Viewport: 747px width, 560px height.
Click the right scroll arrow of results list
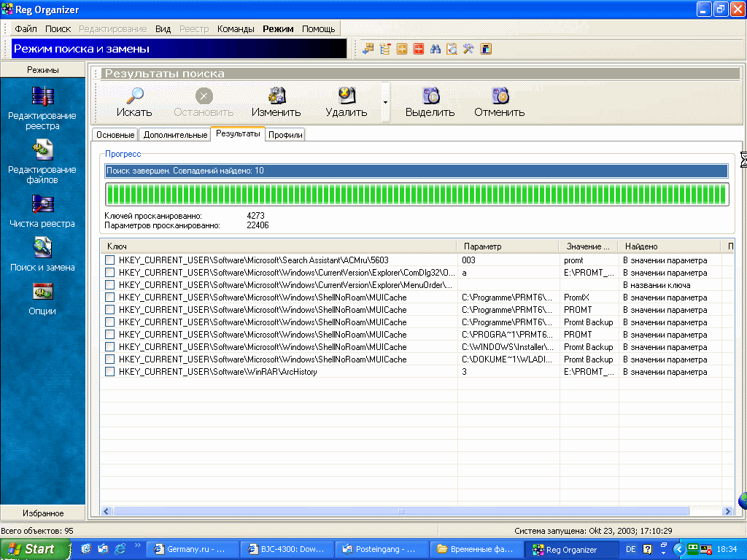click(727, 511)
